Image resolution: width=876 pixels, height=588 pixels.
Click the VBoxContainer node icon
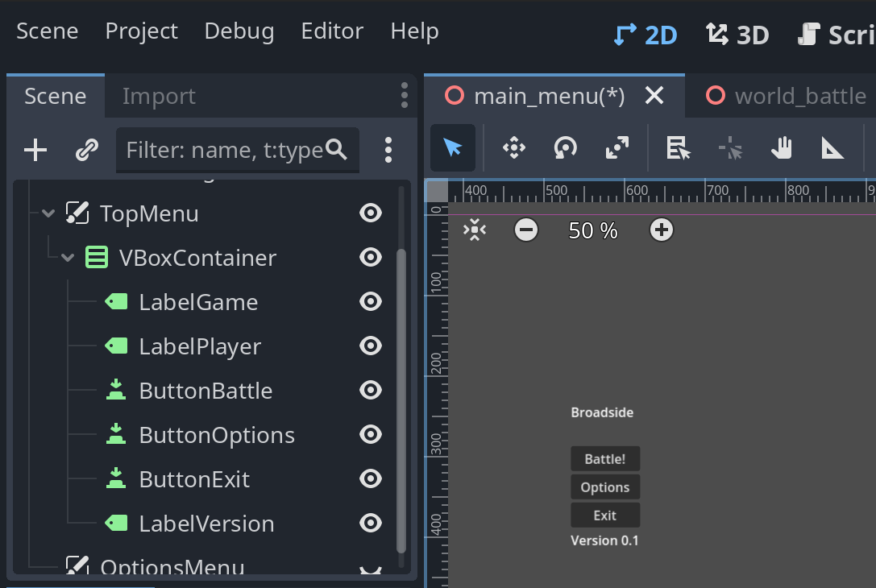(x=97, y=258)
